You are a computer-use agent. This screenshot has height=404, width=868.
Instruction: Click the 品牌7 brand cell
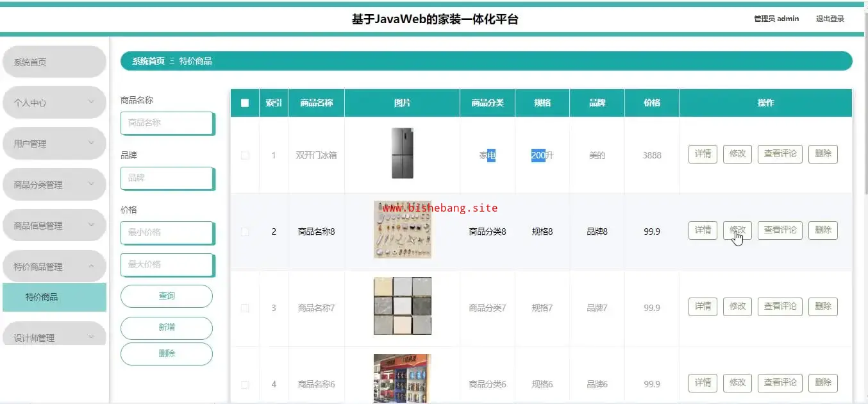click(597, 308)
